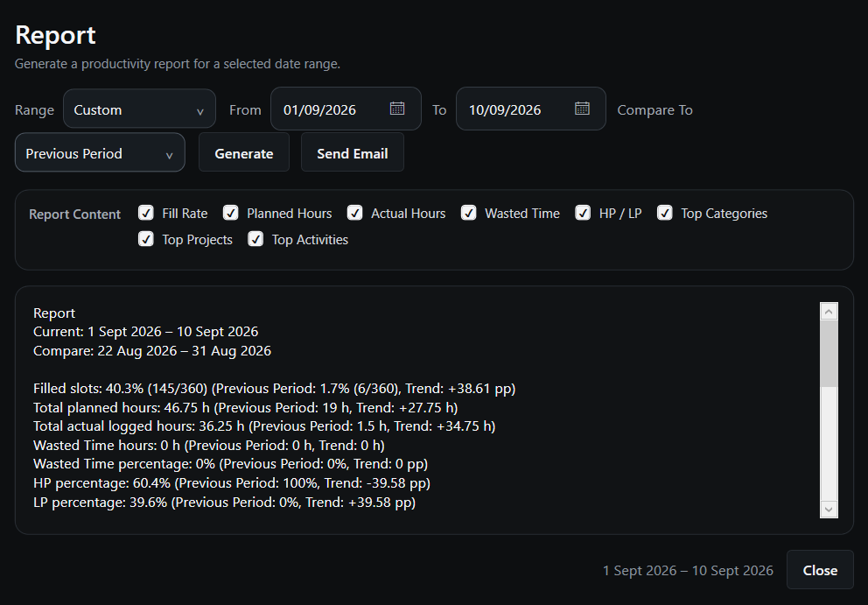Uncheck the Top Categories checkbox
The height and width of the screenshot is (605, 868).
point(665,213)
